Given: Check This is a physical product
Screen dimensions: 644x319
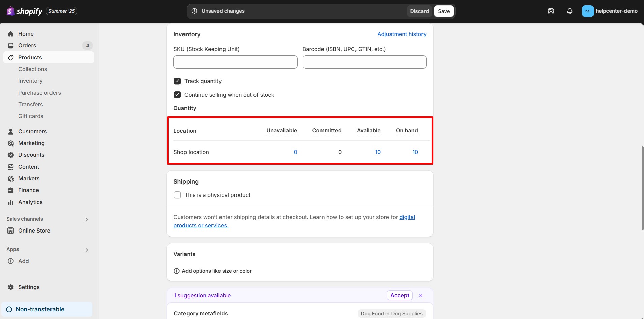Looking at the screenshot, I should [177, 195].
